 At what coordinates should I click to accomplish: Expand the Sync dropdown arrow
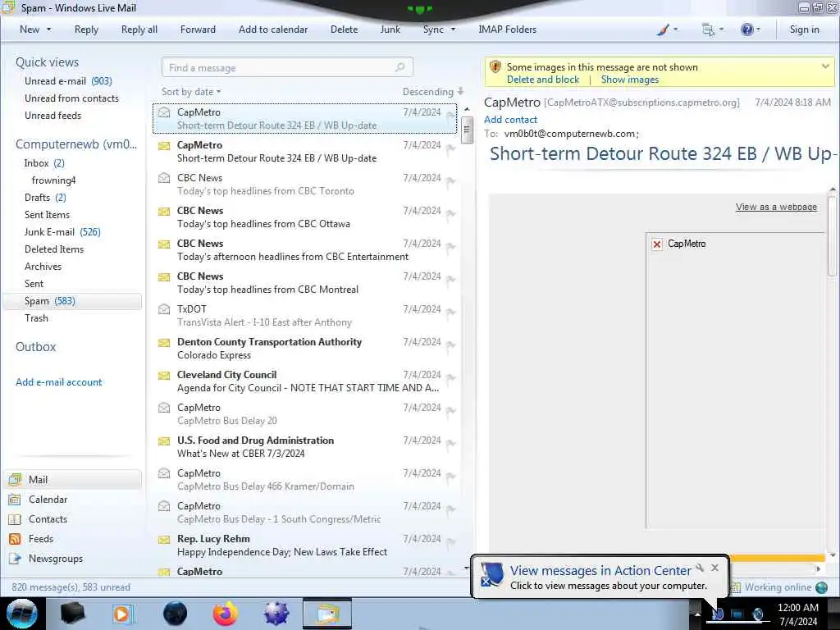pyautogui.click(x=453, y=30)
